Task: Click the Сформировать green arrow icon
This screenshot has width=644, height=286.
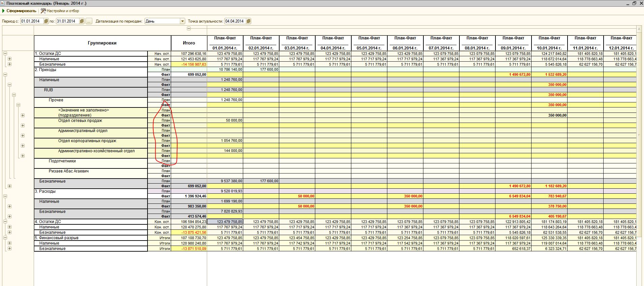Action: (x=3, y=11)
